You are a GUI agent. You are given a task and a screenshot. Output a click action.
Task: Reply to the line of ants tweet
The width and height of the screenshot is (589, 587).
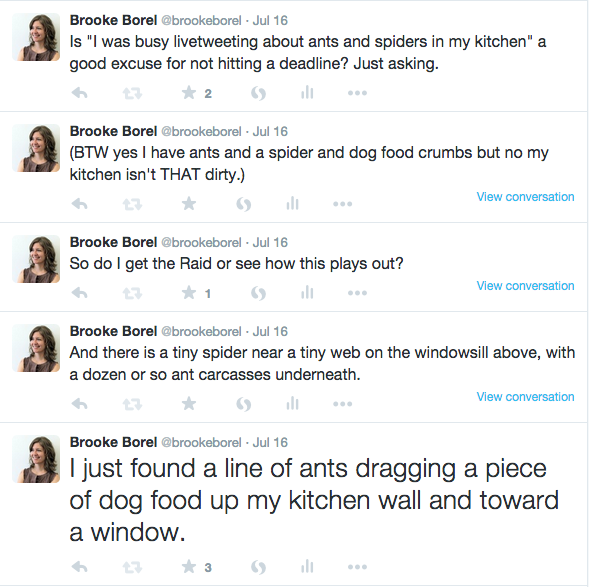[79, 567]
